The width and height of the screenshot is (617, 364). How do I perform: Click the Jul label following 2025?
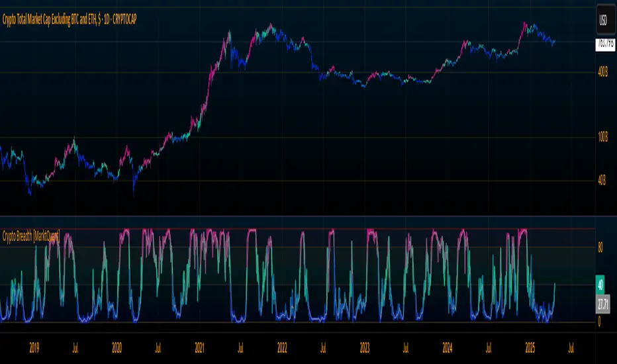coord(571,348)
